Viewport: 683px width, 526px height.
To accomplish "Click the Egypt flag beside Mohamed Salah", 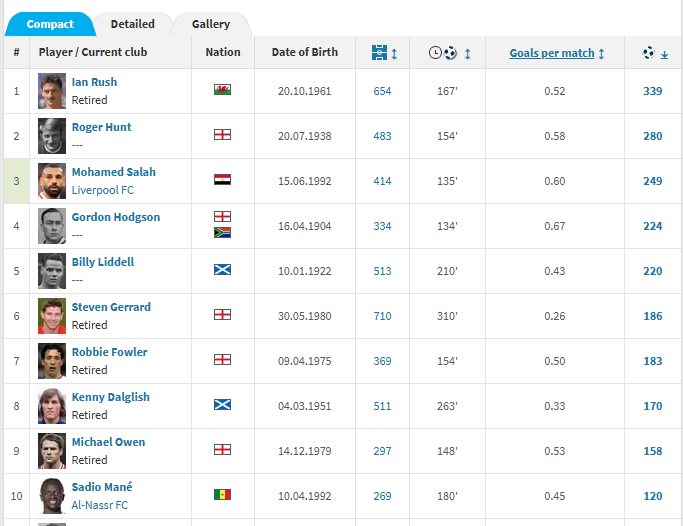I will pos(222,180).
